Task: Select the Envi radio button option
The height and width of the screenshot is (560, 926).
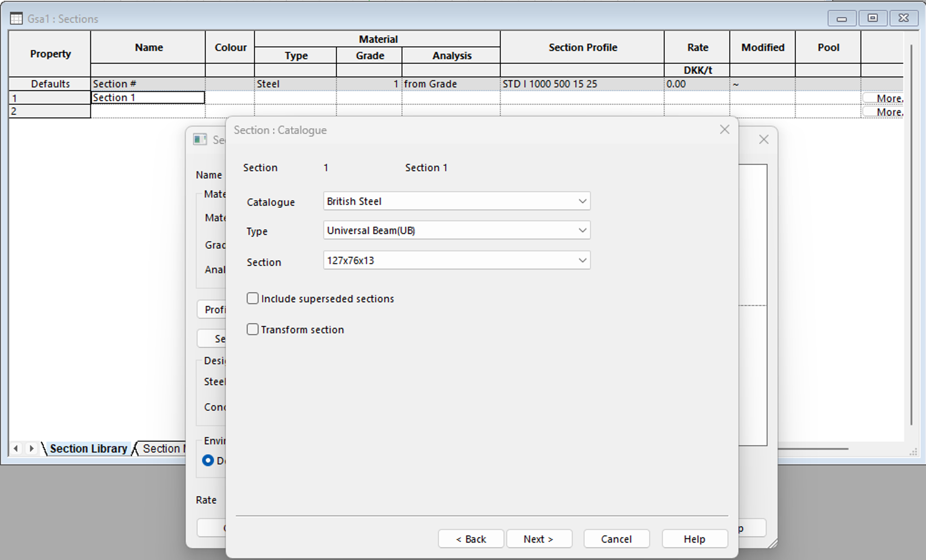Action: click(208, 461)
